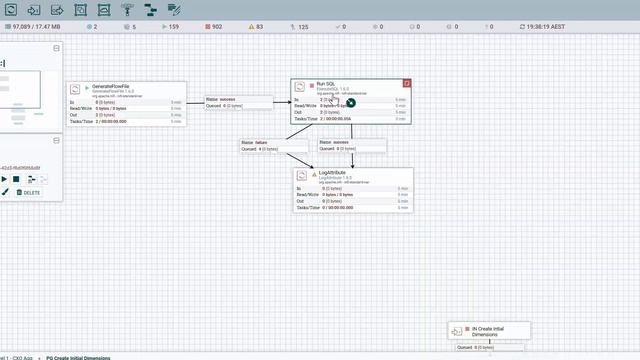Click the input port icon on IN Create Initial Dimensions
The width and height of the screenshot is (640, 360).
click(457, 331)
